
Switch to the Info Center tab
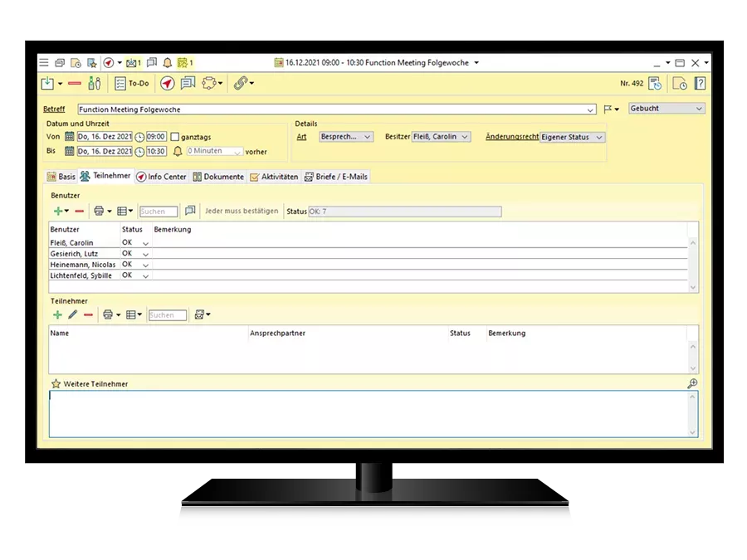(x=161, y=177)
